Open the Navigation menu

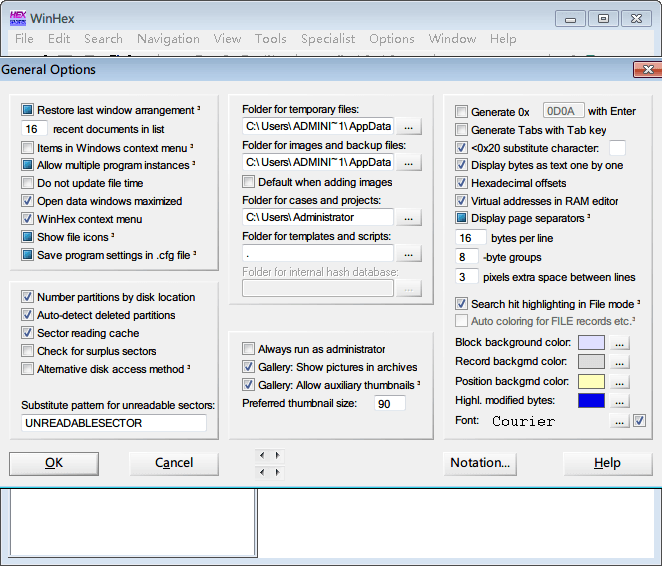[x=168, y=39]
